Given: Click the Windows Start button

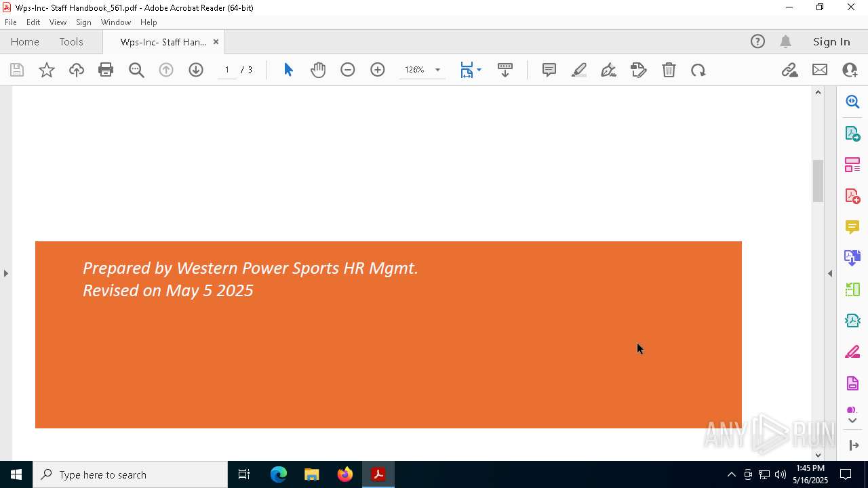Looking at the screenshot, I should click(x=16, y=474).
